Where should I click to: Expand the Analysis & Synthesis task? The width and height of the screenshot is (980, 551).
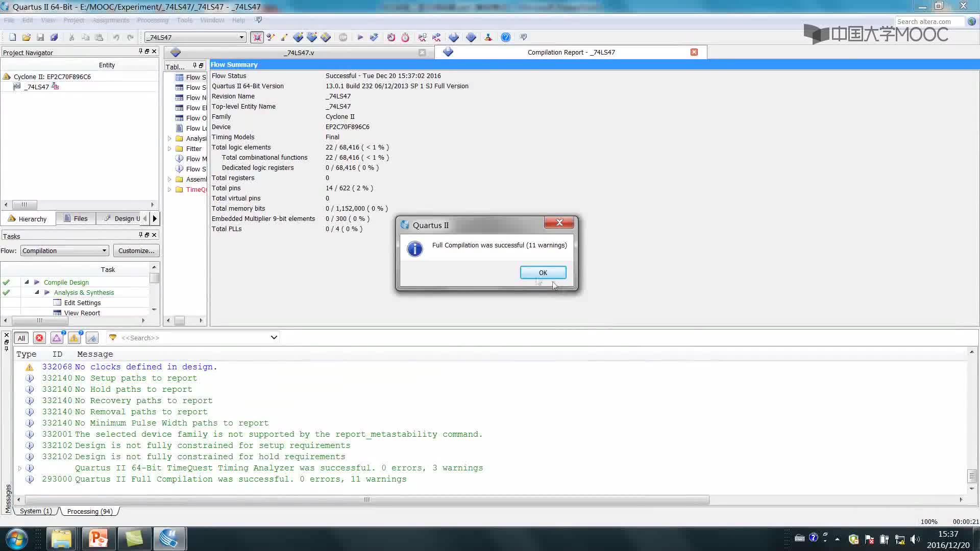tap(37, 293)
